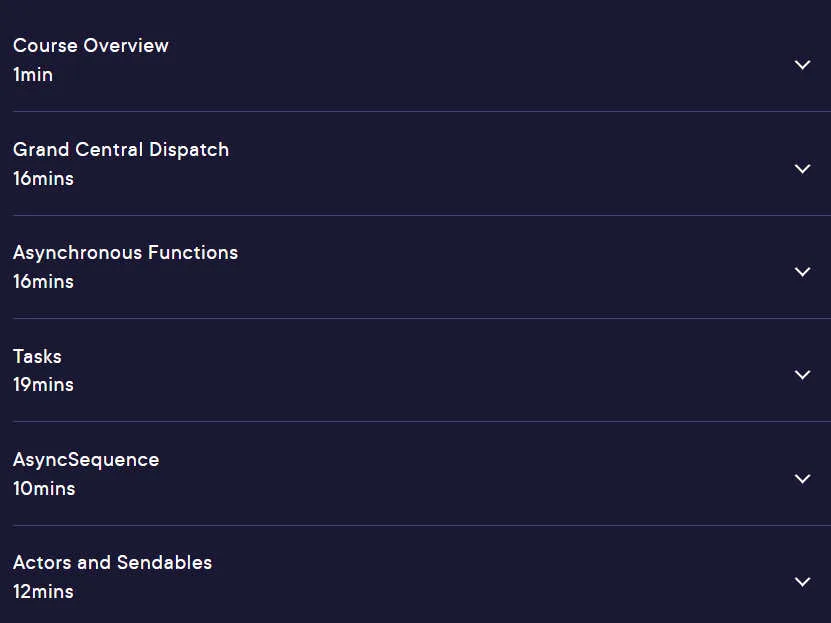Screen dimensions: 831x623
Task: Click the 19mins duration text
Action: [x=43, y=385]
